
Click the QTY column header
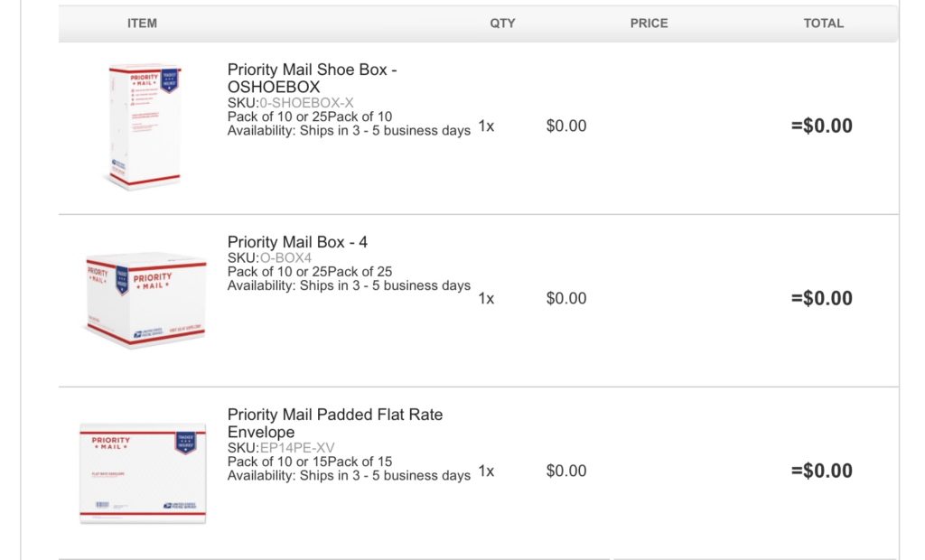click(x=502, y=23)
